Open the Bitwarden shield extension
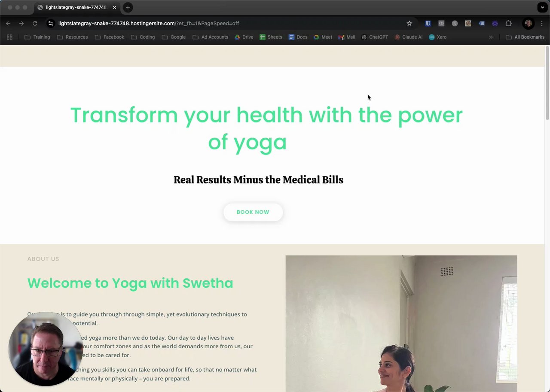Image resolution: width=550 pixels, height=392 pixels. pos(428,23)
